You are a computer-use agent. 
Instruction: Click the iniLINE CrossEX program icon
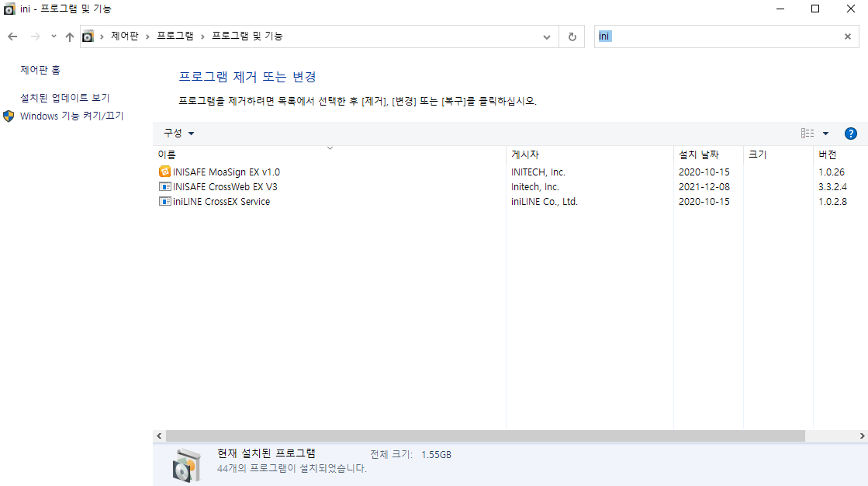click(164, 202)
